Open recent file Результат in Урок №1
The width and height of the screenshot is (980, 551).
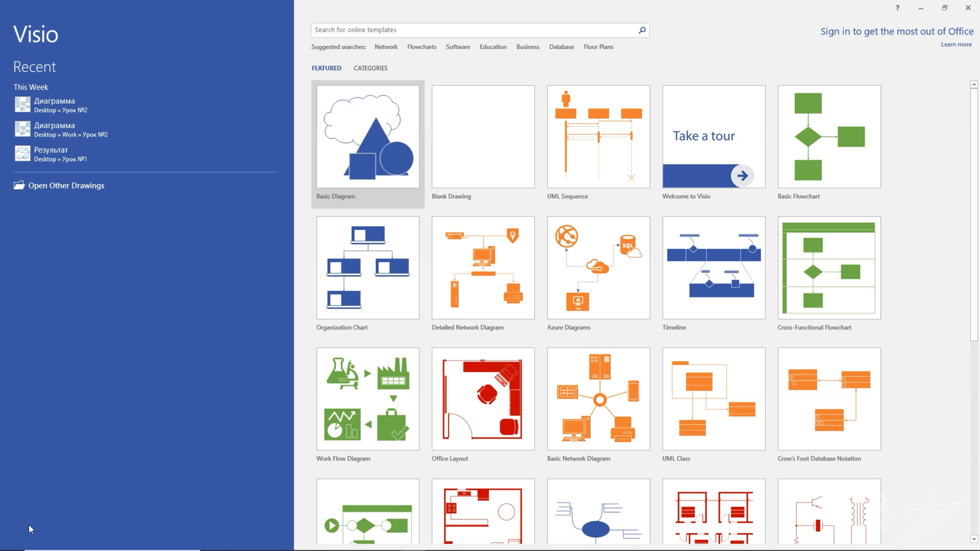(146, 154)
